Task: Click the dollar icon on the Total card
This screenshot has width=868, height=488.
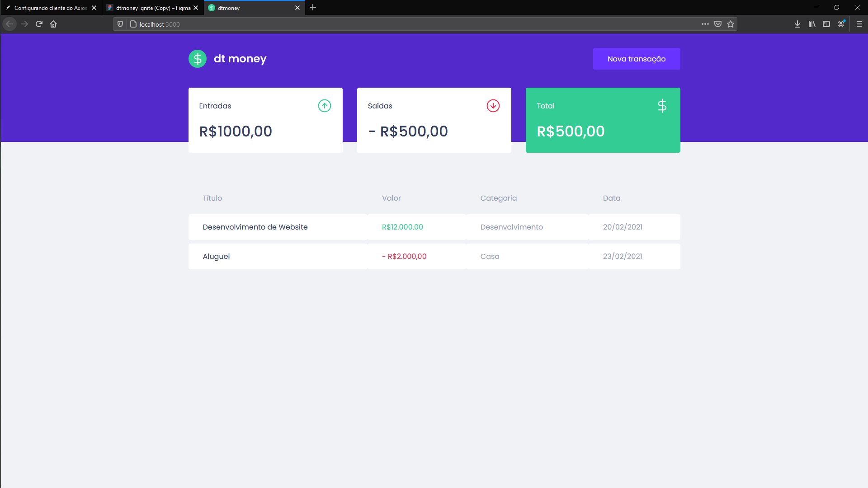Action: pyautogui.click(x=662, y=106)
